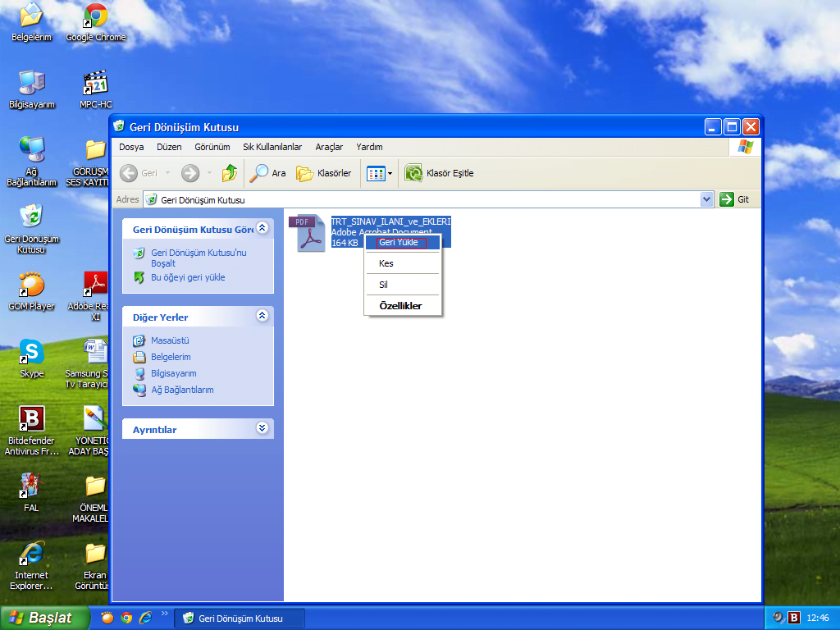Click Geri Dönüşüm Kutusu'nu Boşalt link
This screenshot has height=630, width=840.
click(199, 258)
